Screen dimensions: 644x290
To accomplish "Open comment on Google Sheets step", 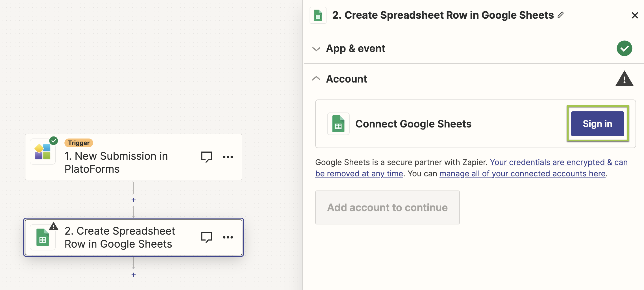I will pyautogui.click(x=206, y=237).
